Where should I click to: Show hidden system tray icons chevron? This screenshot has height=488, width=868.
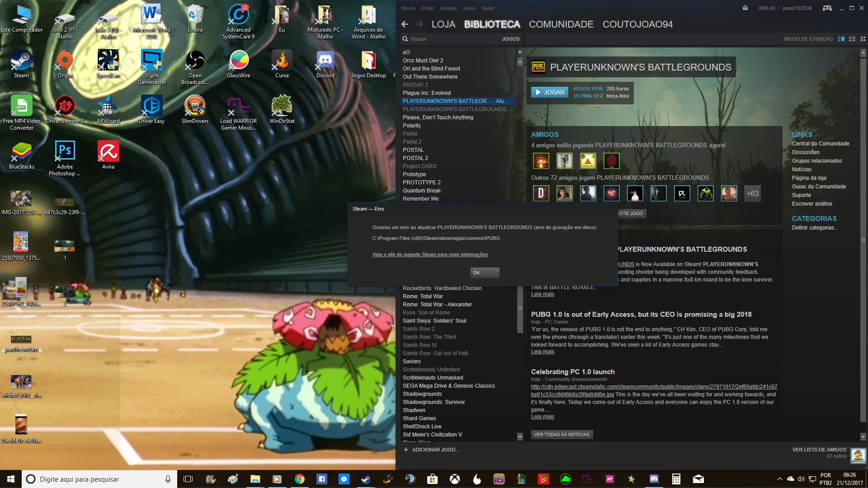[779, 479]
